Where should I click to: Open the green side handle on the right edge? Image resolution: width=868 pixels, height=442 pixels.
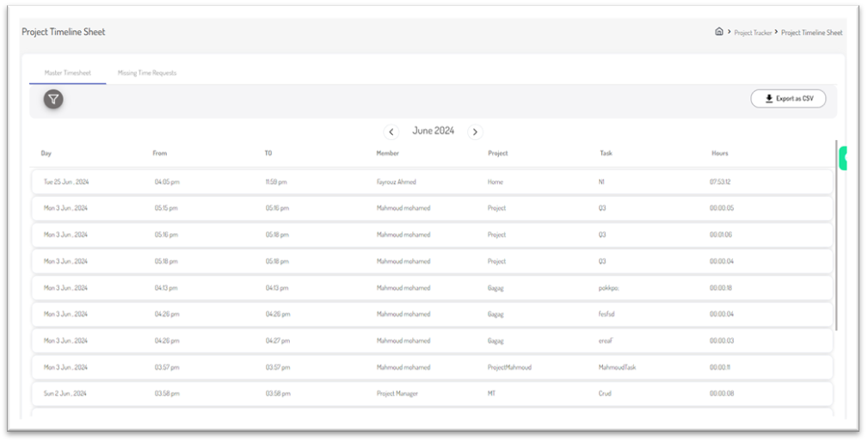click(843, 158)
